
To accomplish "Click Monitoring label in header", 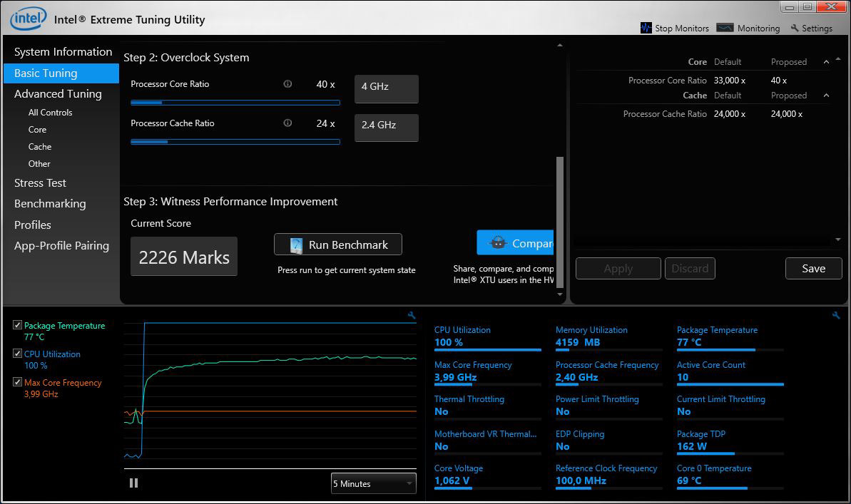I will pyautogui.click(x=758, y=29).
